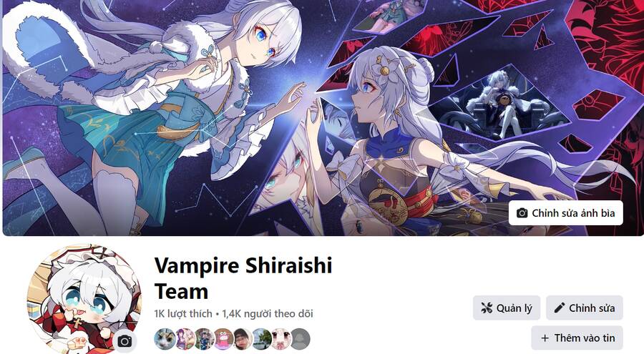Open the blue-clothed anime follower avatar
The image size is (644, 354).
pos(204,339)
